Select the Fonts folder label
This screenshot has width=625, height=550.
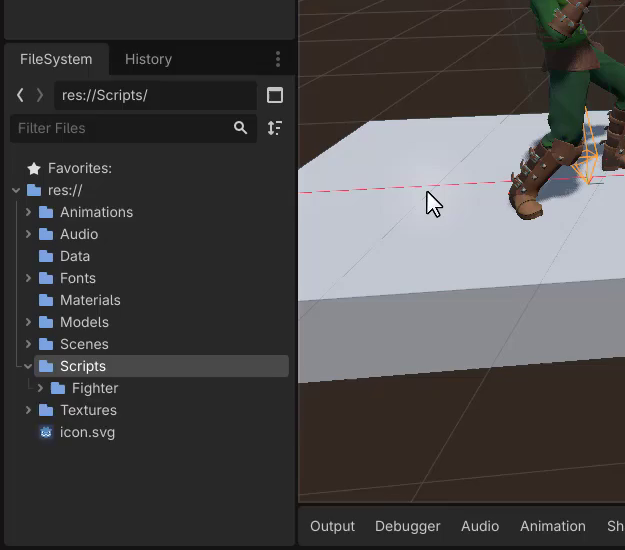[x=78, y=278]
